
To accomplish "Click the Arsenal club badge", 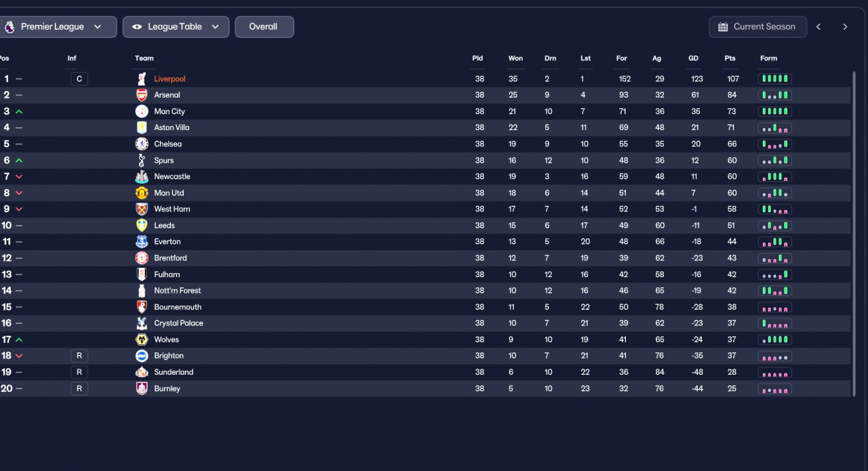I will [x=142, y=95].
